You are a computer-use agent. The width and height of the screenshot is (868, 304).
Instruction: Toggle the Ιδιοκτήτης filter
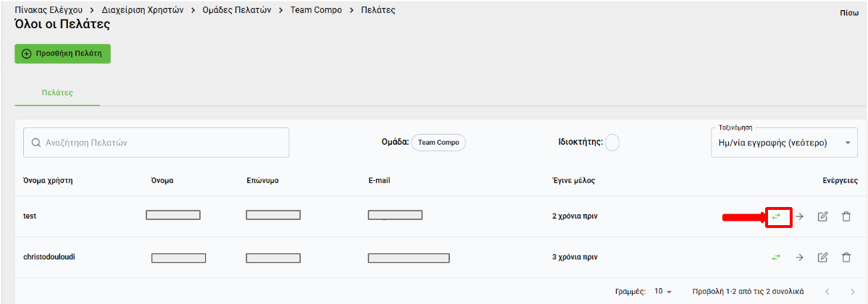click(612, 143)
